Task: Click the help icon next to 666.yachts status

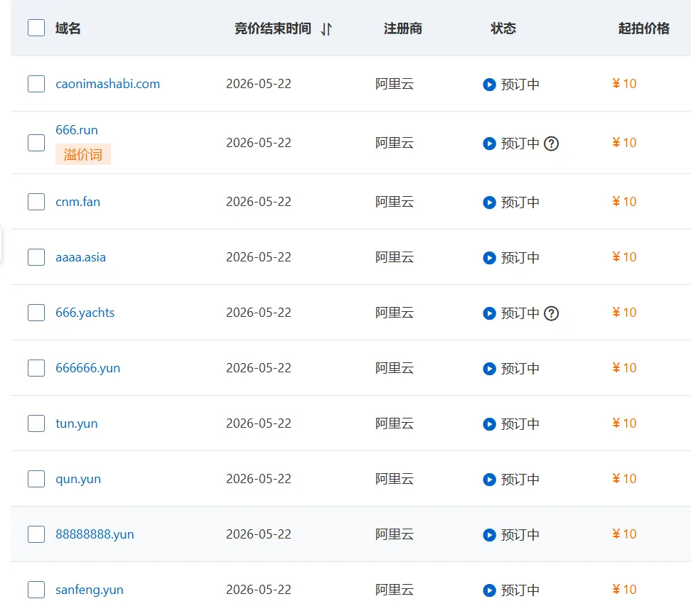Action: pyautogui.click(x=551, y=313)
